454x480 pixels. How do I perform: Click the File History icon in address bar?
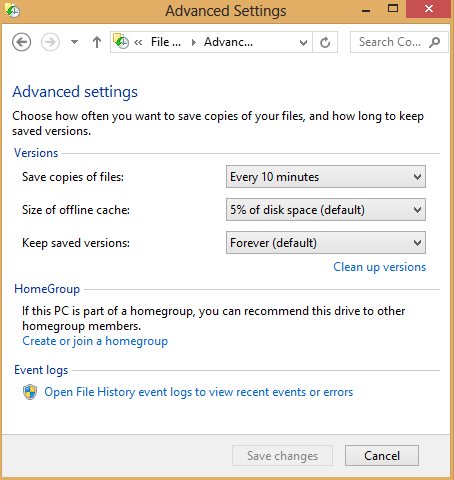click(121, 42)
